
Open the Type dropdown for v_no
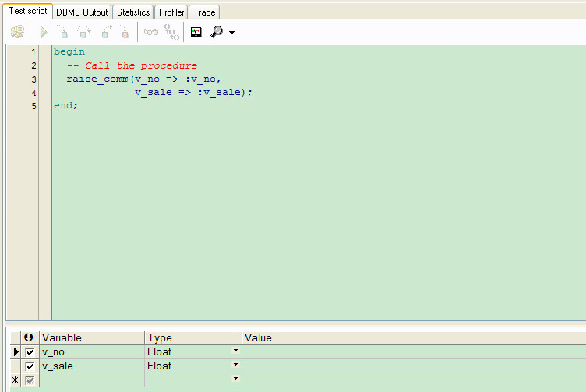[x=235, y=351]
